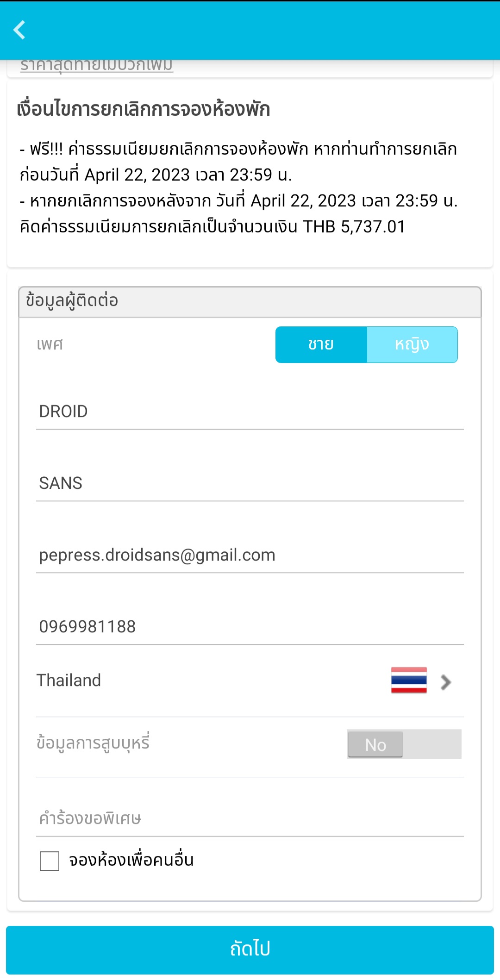This screenshot has width=500, height=980.
Task: Open the Thailand country selector
Action: click(69, 680)
